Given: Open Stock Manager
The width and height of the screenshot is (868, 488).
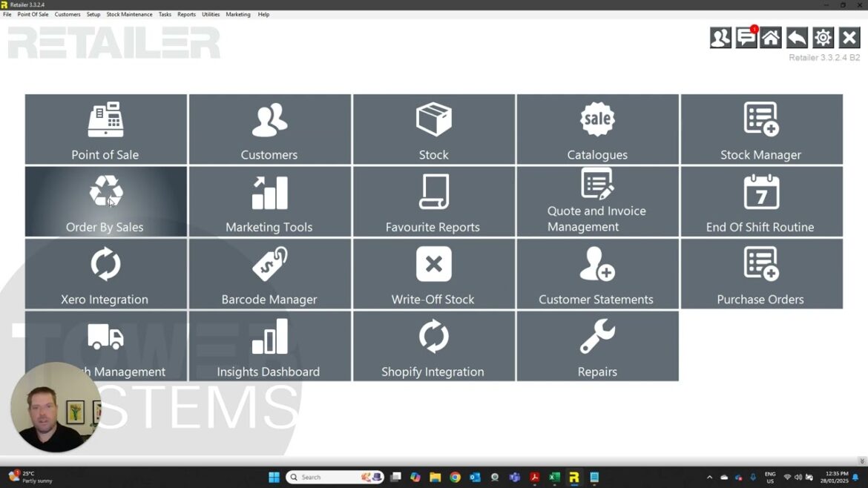Looking at the screenshot, I should (761, 129).
